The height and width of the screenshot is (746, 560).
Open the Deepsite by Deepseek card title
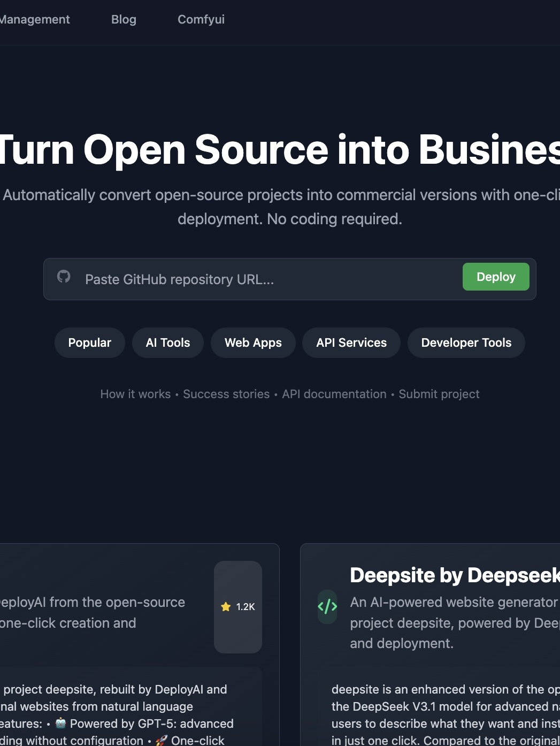tap(455, 575)
